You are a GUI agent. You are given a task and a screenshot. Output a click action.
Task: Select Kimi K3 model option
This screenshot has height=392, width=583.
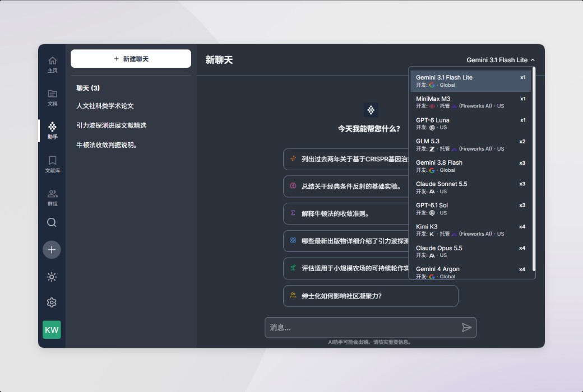(470, 230)
